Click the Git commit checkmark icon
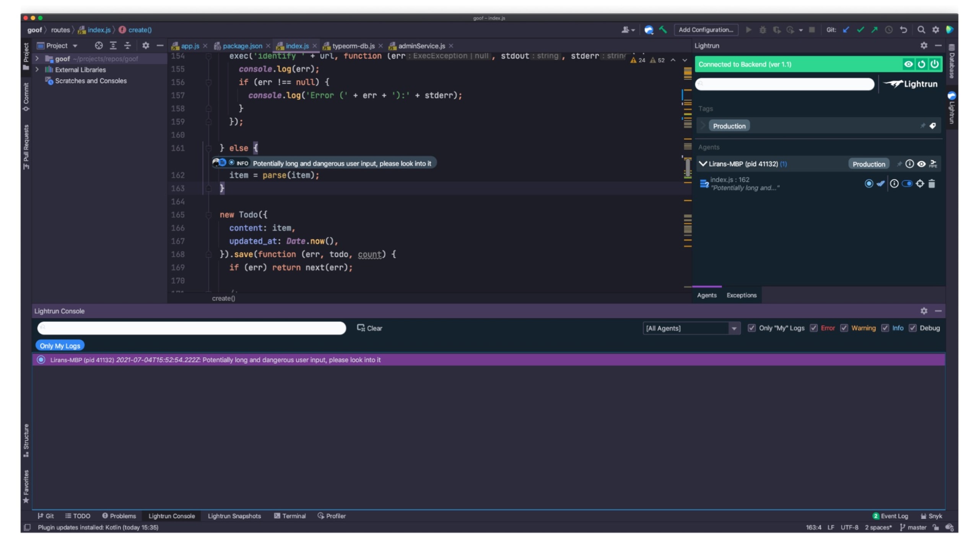The width and height of the screenshot is (979, 560). coord(860,29)
